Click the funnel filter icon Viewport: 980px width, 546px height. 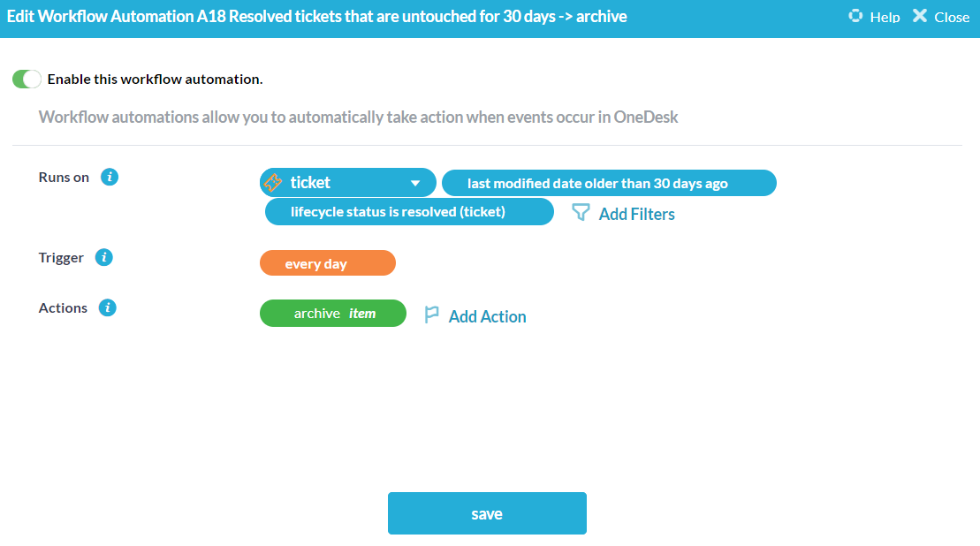pos(581,213)
